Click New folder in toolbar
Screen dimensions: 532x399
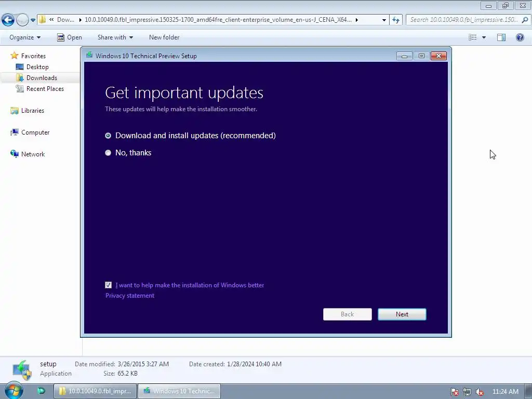[x=164, y=37]
